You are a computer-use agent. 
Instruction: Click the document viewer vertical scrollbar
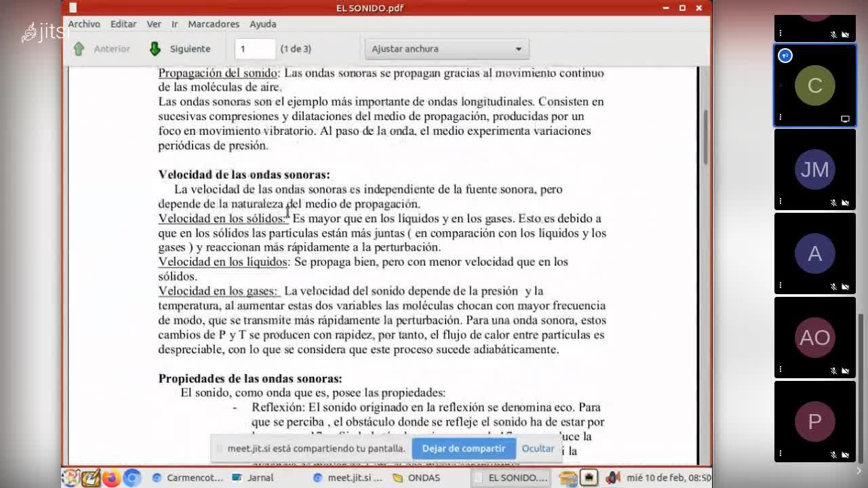point(705,136)
